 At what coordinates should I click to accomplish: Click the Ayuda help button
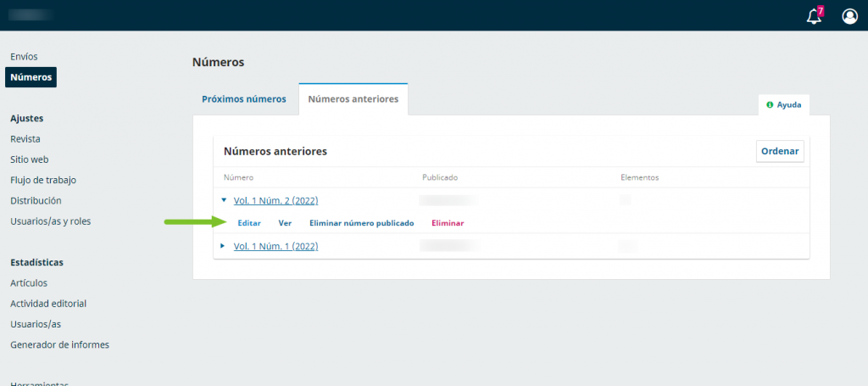(x=784, y=104)
